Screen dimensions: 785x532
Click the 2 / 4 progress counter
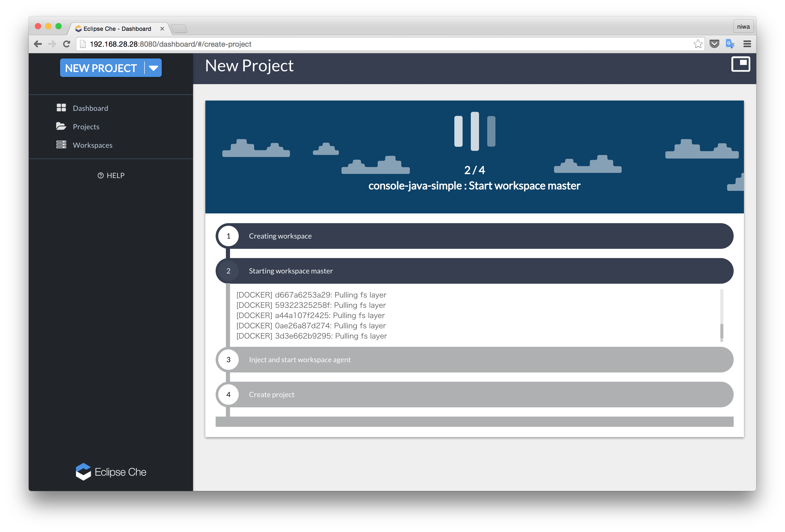475,170
